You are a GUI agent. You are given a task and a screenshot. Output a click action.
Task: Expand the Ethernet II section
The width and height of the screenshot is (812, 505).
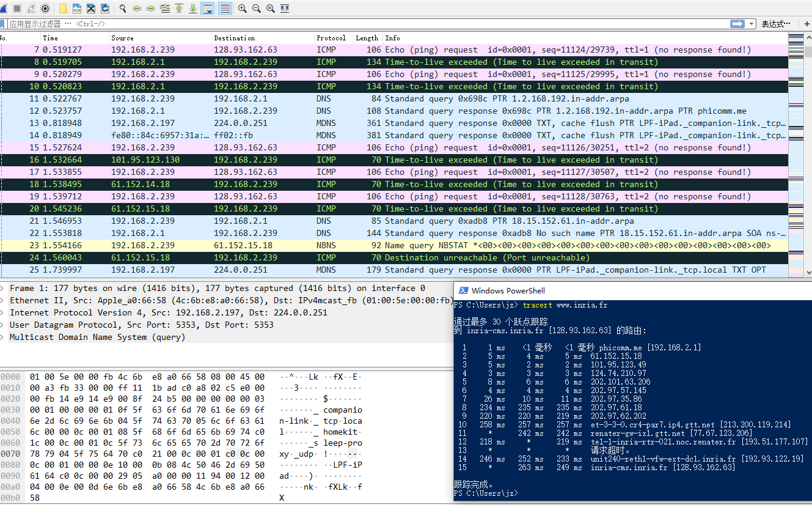tap(2, 300)
